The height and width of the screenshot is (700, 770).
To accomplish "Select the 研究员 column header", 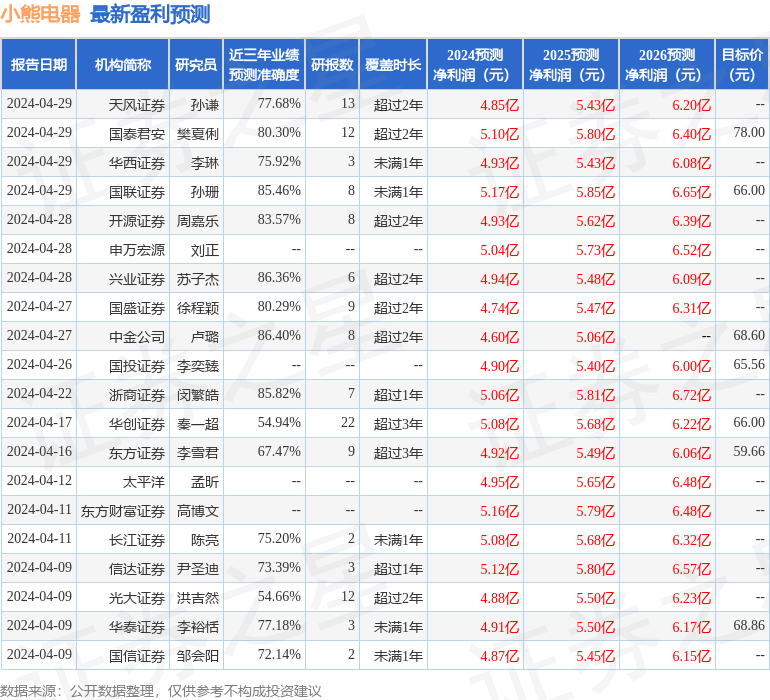I will tap(196, 65).
